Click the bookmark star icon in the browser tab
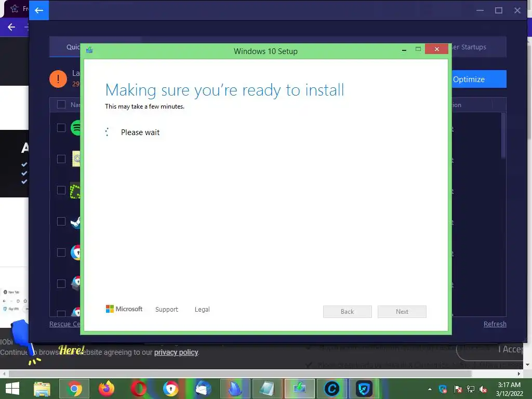 tap(14, 8)
